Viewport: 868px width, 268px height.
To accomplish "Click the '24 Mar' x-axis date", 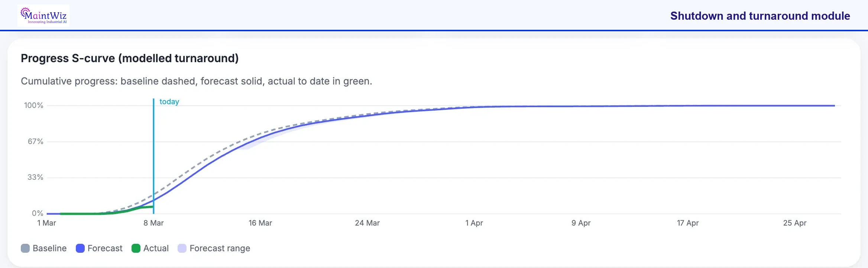I will pyautogui.click(x=367, y=223).
